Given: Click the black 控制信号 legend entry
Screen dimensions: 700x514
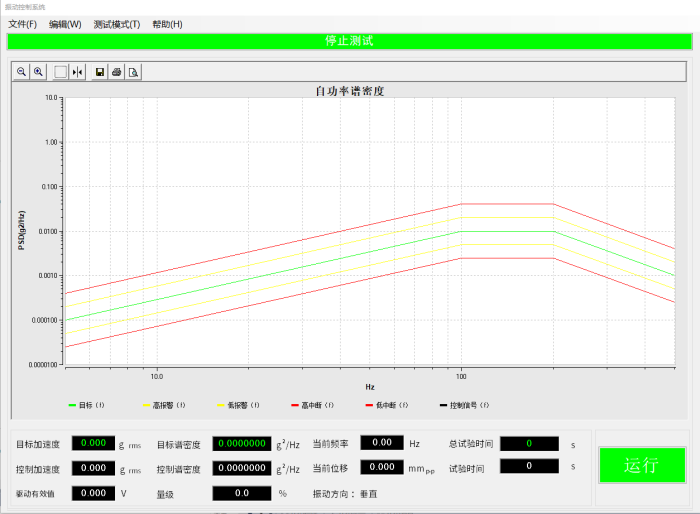Looking at the screenshot, I should 465,405.
